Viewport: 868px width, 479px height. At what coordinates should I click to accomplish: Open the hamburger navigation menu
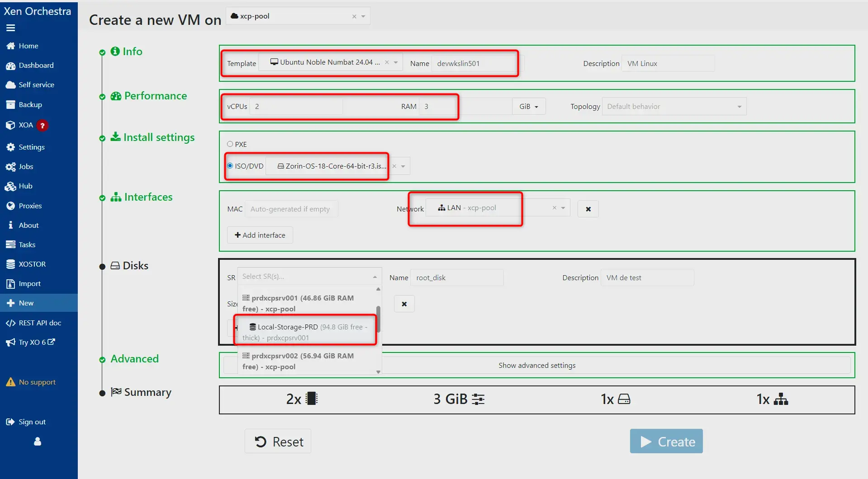click(x=10, y=28)
